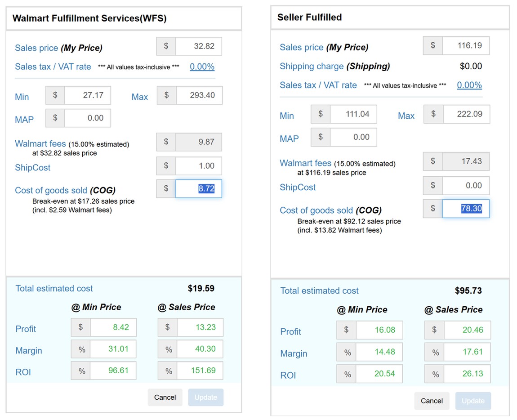Click the WFS 'Cost of goods sold (COG)' label
This screenshot has width=517, height=420.
click(65, 190)
